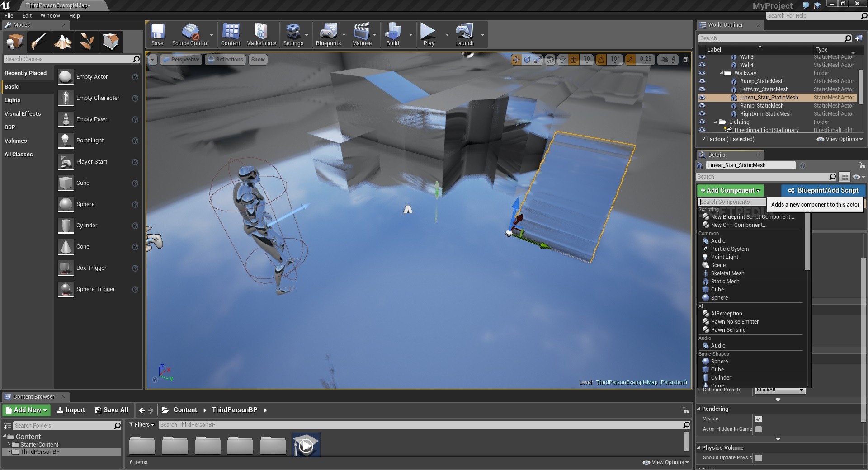
Task: Open the Window menu
Action: click(x=50, y=15)
